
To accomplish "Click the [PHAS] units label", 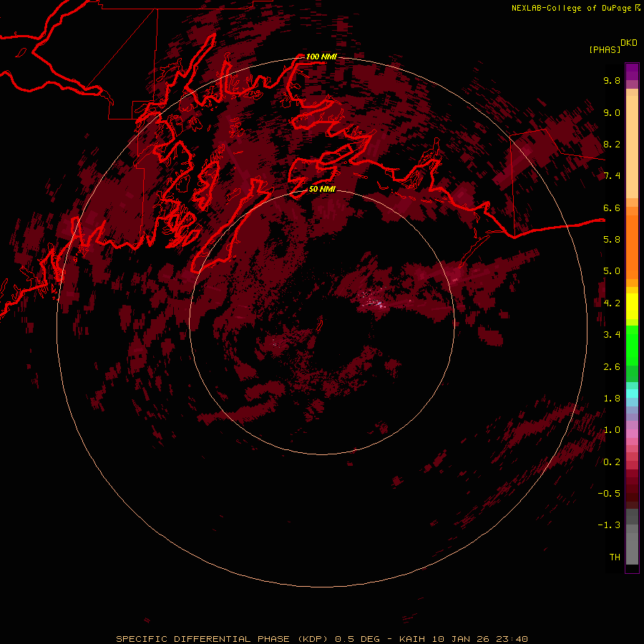I will coord(605,49).
